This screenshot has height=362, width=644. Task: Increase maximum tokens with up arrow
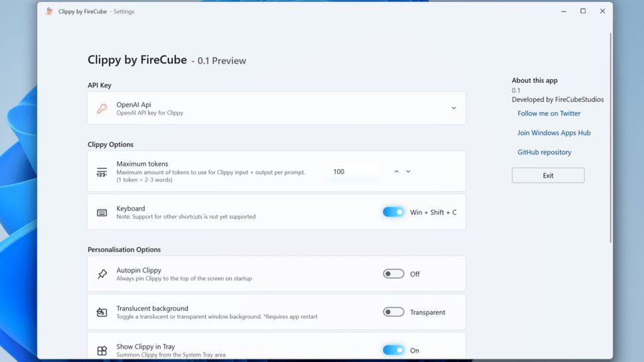point(396,172)
